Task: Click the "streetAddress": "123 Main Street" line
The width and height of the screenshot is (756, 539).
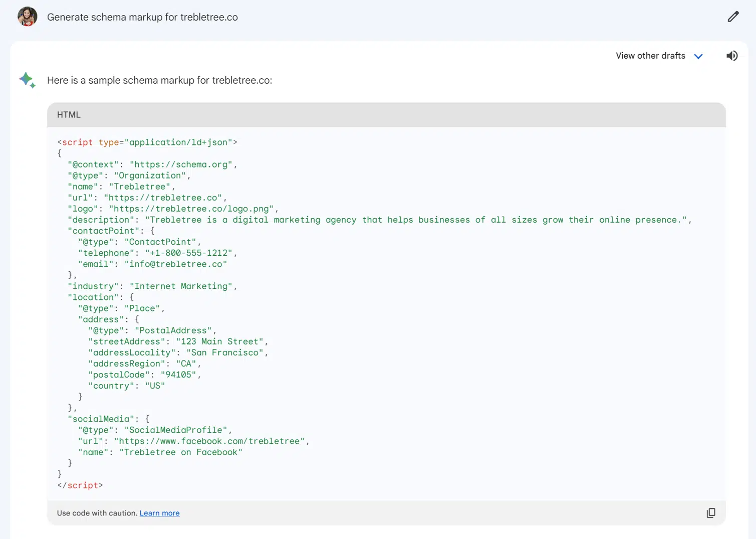Action: (x=178, y=341)
